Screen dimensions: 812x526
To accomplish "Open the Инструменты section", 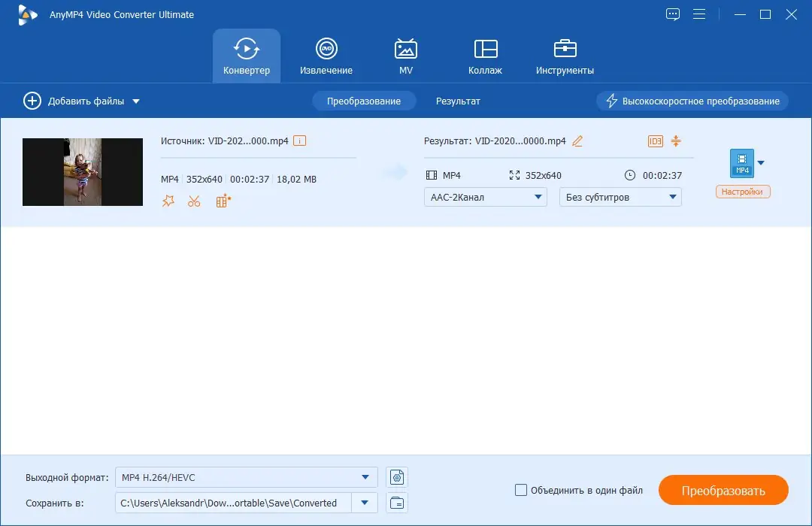I will pyautogui.click(x=564, y=56).
